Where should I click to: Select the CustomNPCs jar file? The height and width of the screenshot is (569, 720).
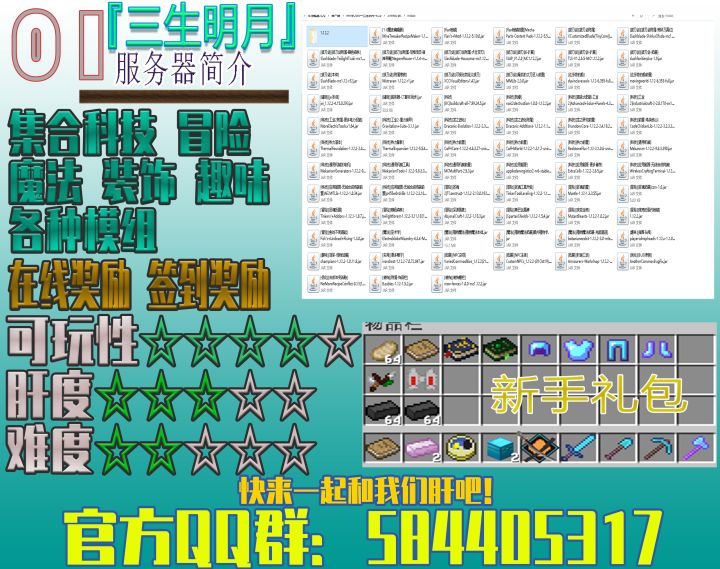[x=523, y=261]
